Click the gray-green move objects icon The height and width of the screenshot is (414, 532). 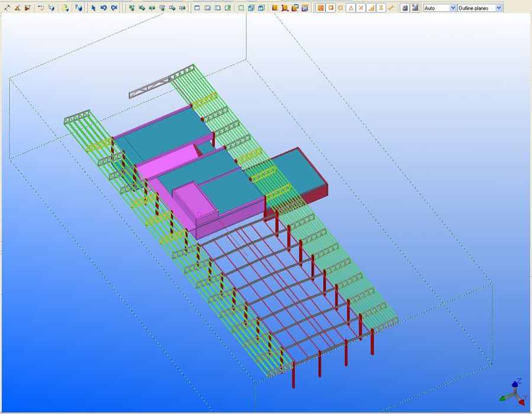[162, 8]
